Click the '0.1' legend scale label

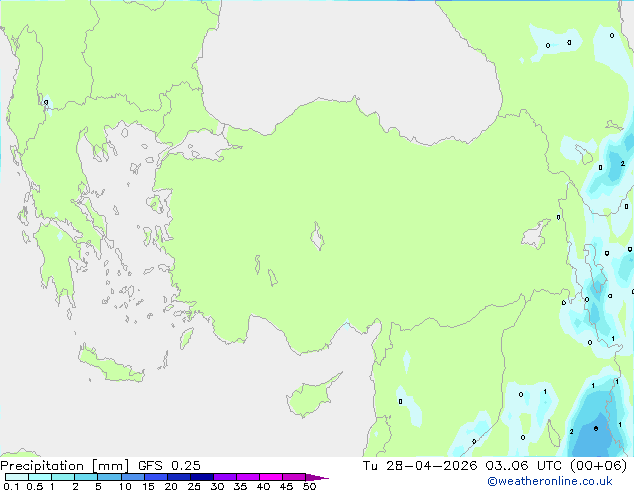pyautogui.click(x=11, y=486)
